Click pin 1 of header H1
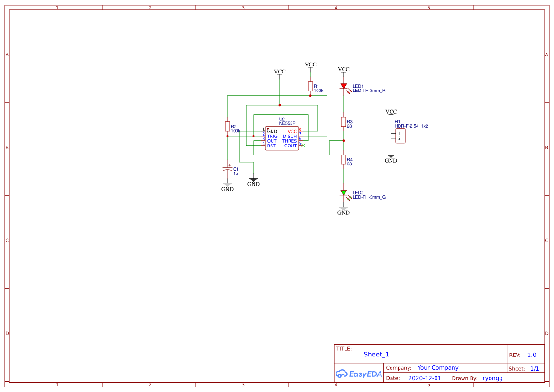The height and width of the screenshot is (392, 554). (399, 134)
